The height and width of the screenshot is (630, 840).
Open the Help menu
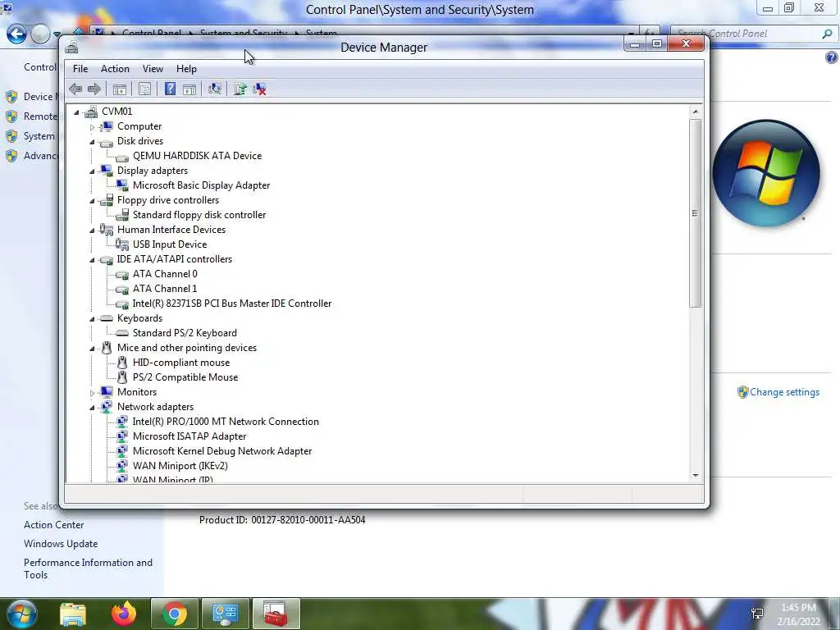[186, 69]
